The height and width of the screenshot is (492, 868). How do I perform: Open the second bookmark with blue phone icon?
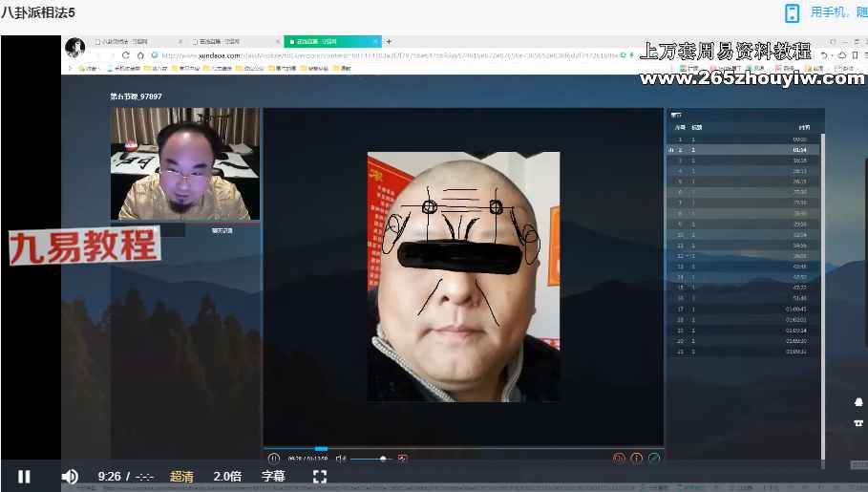click(123, 68)
